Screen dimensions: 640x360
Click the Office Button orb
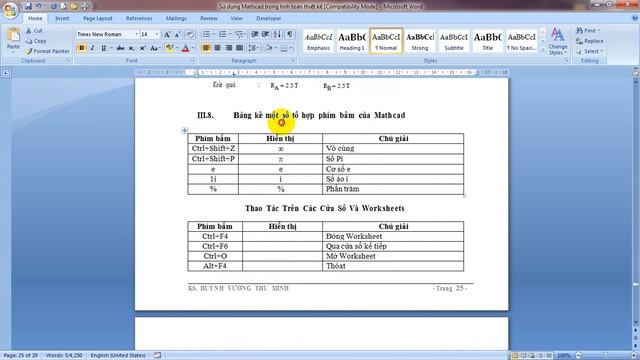(10, 11)
